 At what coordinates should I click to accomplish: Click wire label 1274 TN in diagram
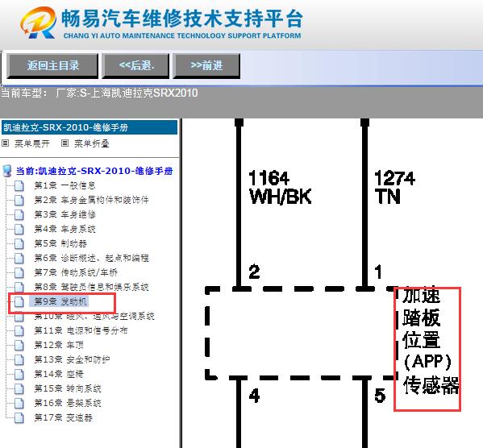click(394, 188)
